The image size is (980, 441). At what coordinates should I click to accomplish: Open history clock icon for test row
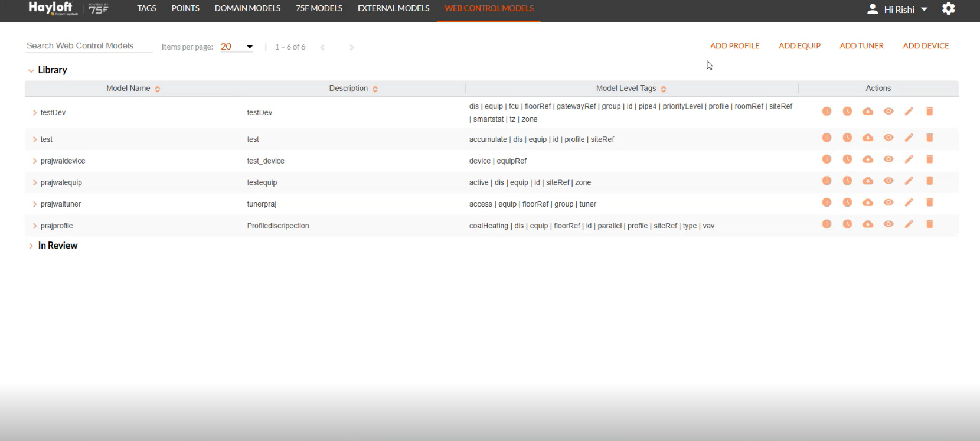pos(847,138)
